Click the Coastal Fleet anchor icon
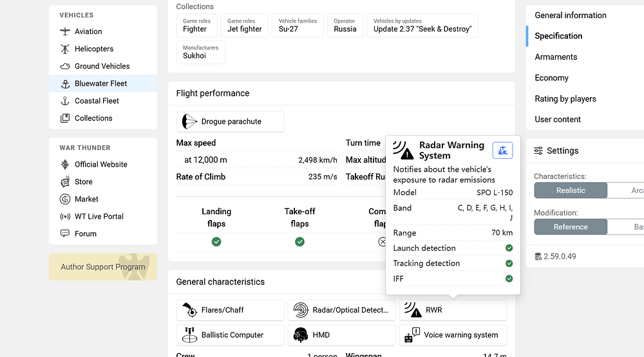Image resolution: width=644 pixels, height=357 pixels. (65, 101)
